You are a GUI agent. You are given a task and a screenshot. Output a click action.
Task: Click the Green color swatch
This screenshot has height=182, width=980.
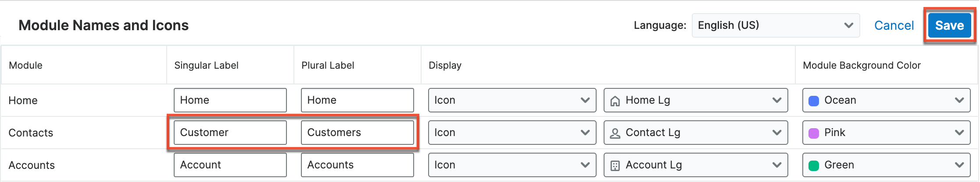pos(814,166)
